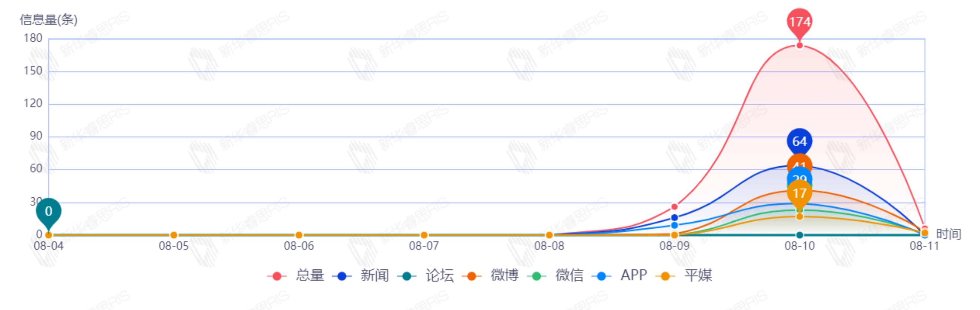Click the red 174 peak marker pin
The image size is (980, 310).
pos(799,21)
